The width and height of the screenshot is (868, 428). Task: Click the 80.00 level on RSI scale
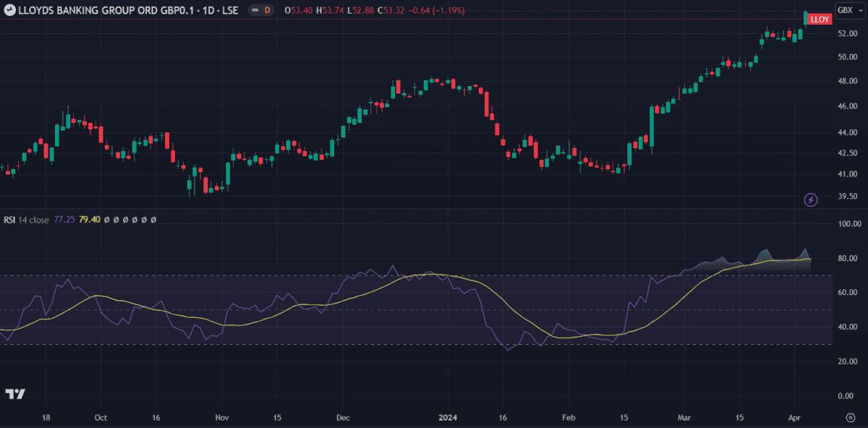click(847, 258)
